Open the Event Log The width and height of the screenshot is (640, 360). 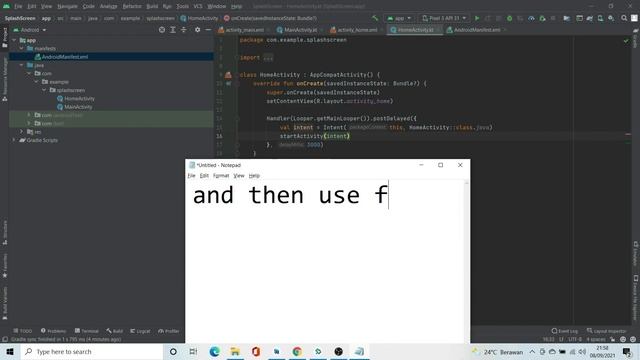[x=564, y=331]
